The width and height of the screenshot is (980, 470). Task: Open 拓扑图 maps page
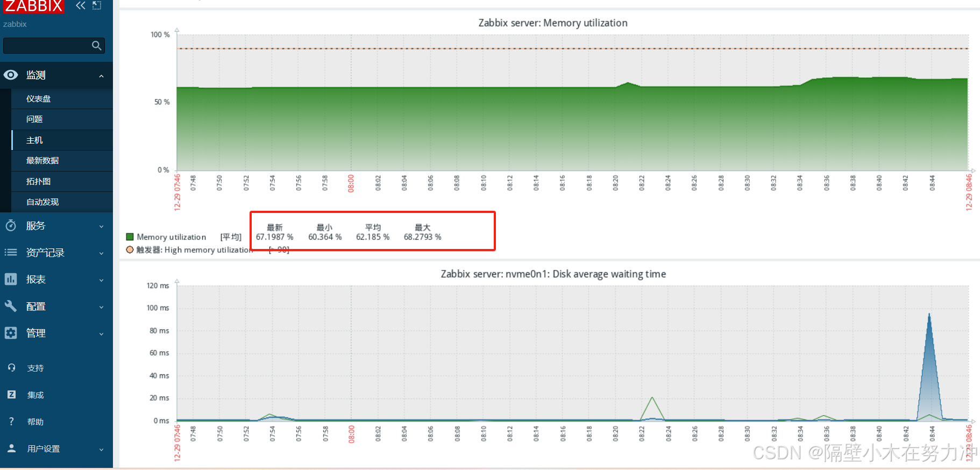[62, 182]
